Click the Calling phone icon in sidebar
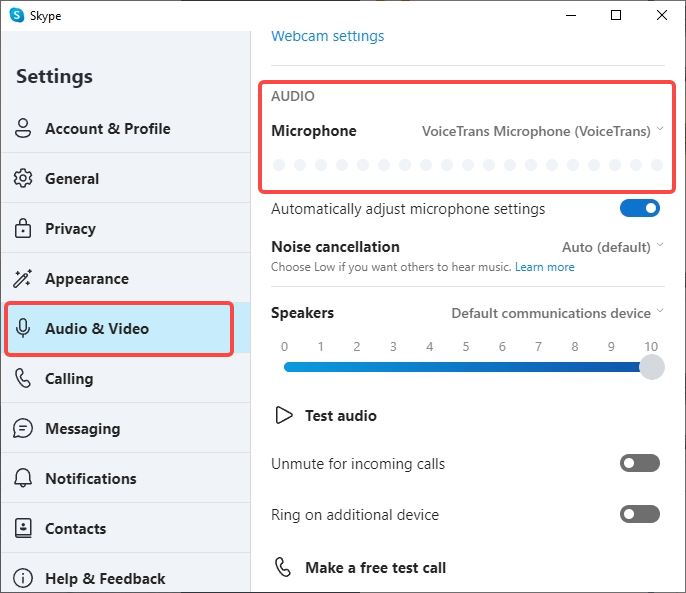The image size is (686, 593). [x=23, y=379]
